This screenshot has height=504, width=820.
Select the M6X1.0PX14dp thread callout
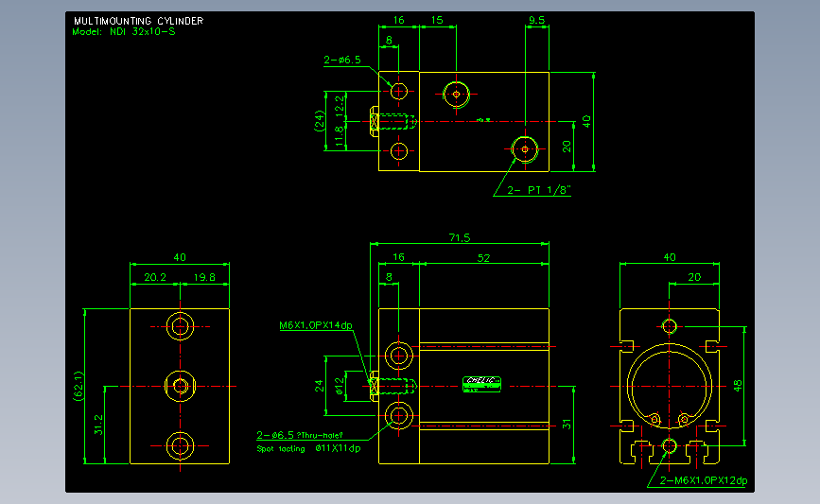click(x=316, y=325)
